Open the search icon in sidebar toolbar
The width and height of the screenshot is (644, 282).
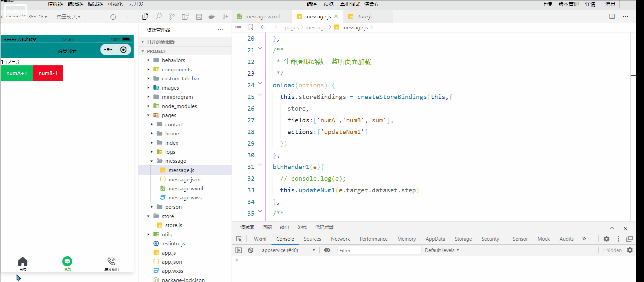[x=159, y=16]
